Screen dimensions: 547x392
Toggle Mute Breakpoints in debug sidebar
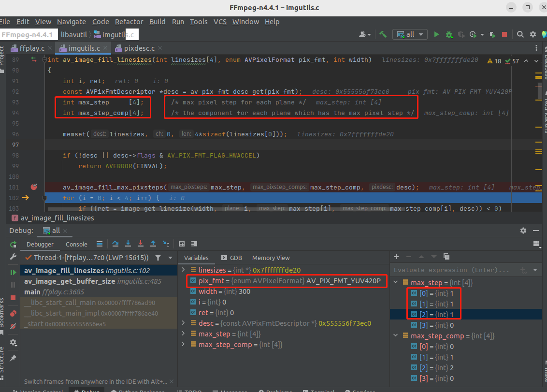coord(13,326)
